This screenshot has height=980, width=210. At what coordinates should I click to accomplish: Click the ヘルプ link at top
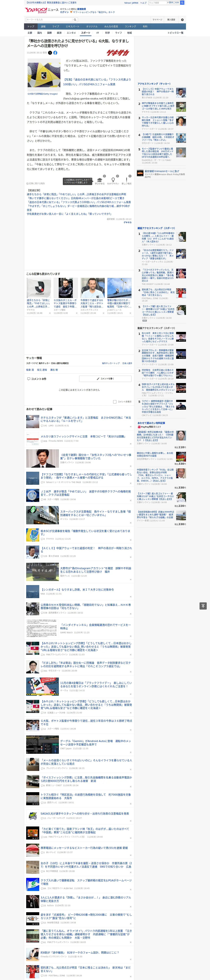coord(143,3)
